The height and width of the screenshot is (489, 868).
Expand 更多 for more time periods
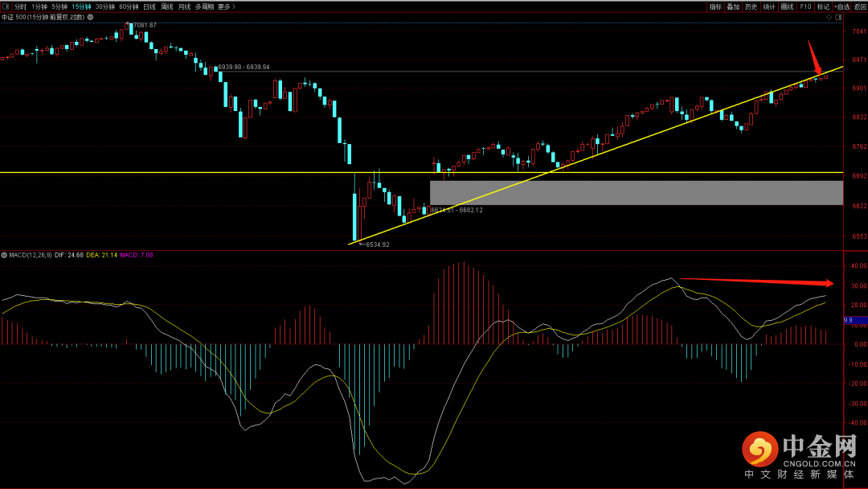pyautogui.click(x=226, y=6)
